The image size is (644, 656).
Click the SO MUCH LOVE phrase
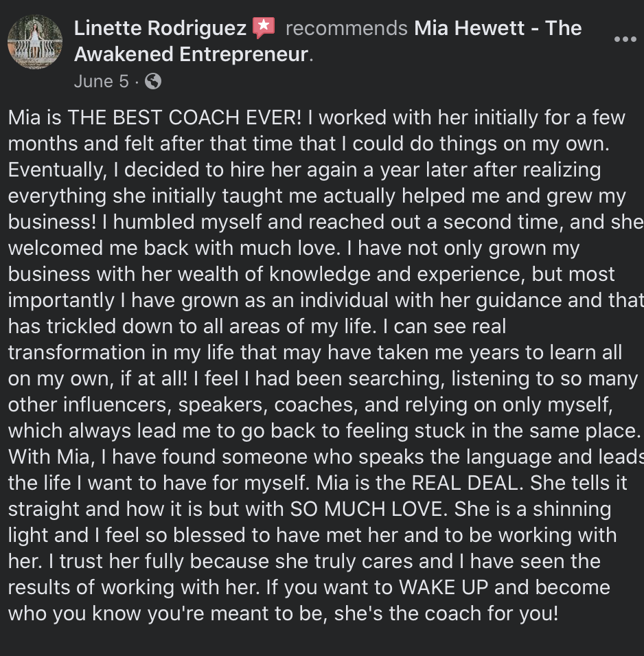pos(369,509)
